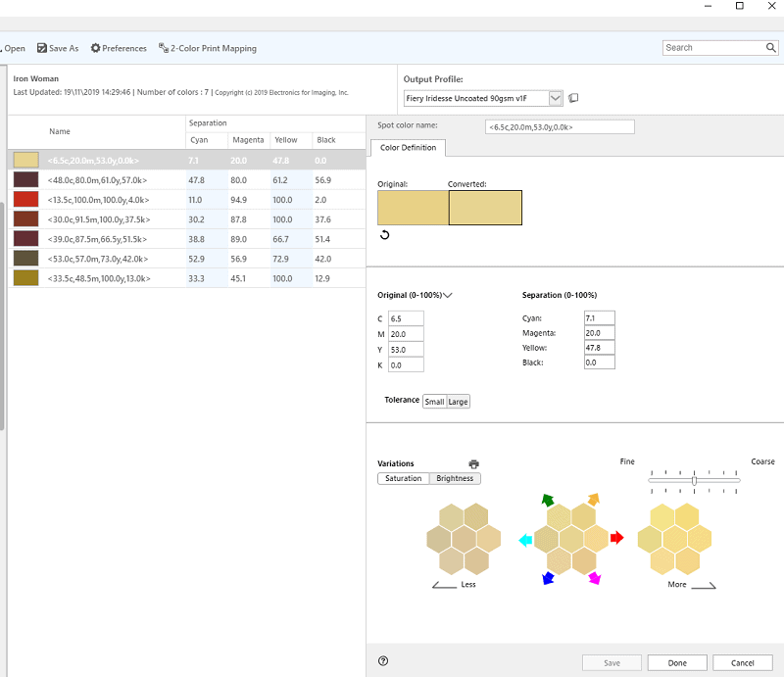Expand the Original (0-100%) color mode chevron
Viewport: 784px width, 677px height.
point(448,295)
